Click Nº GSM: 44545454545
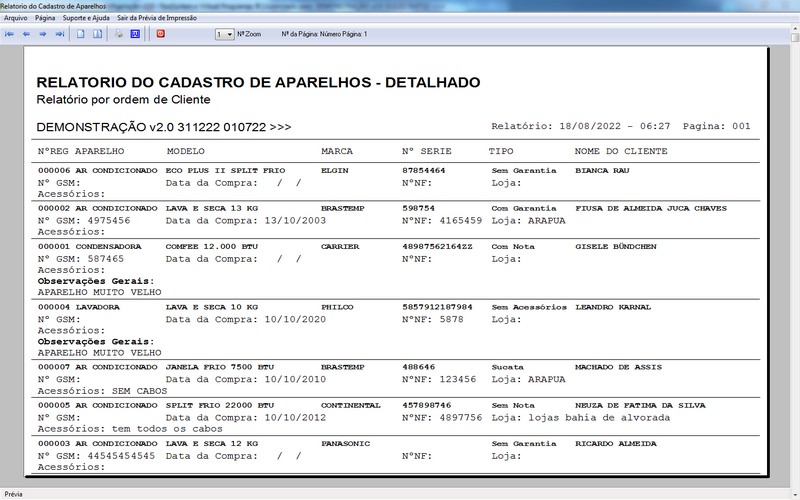Viewport: 800px width, 500px height. [96, 456]
